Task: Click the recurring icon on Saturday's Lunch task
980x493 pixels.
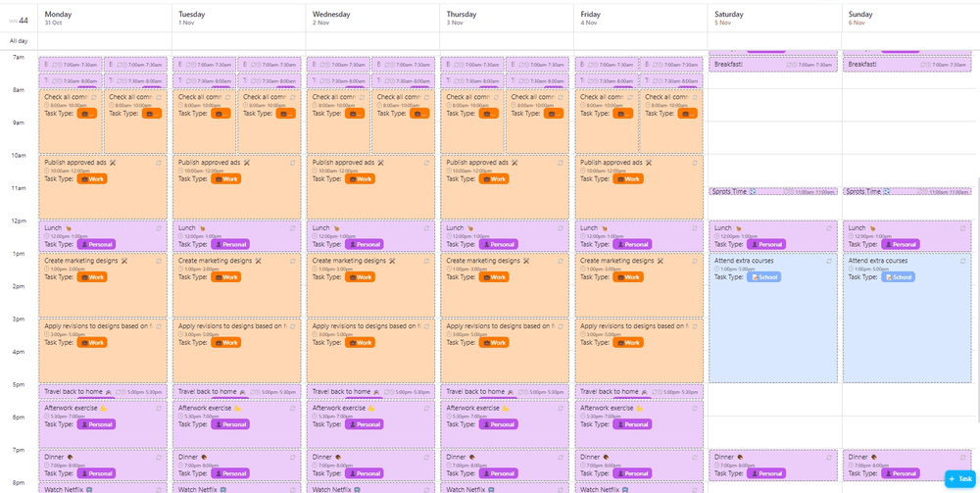Action: [829, 228]
